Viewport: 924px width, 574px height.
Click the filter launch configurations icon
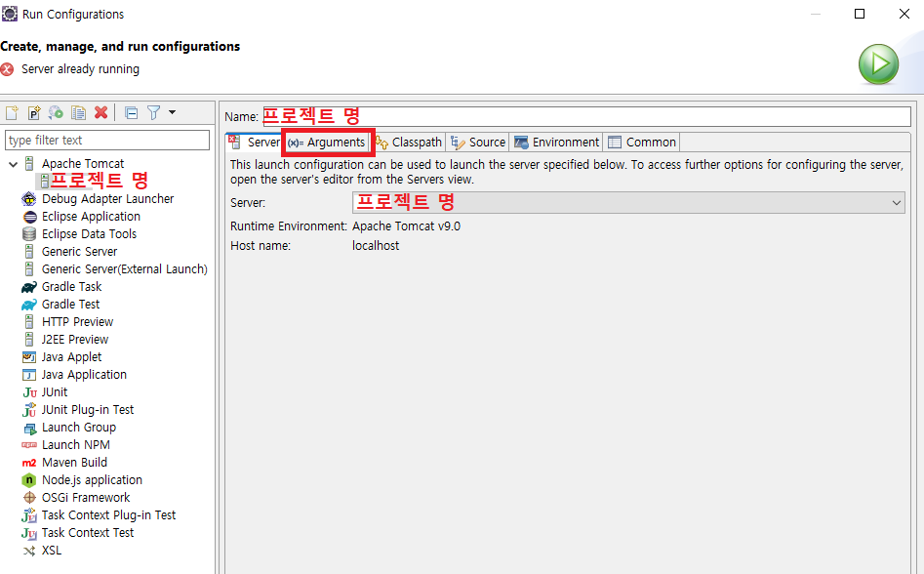(x=154, y=112)
